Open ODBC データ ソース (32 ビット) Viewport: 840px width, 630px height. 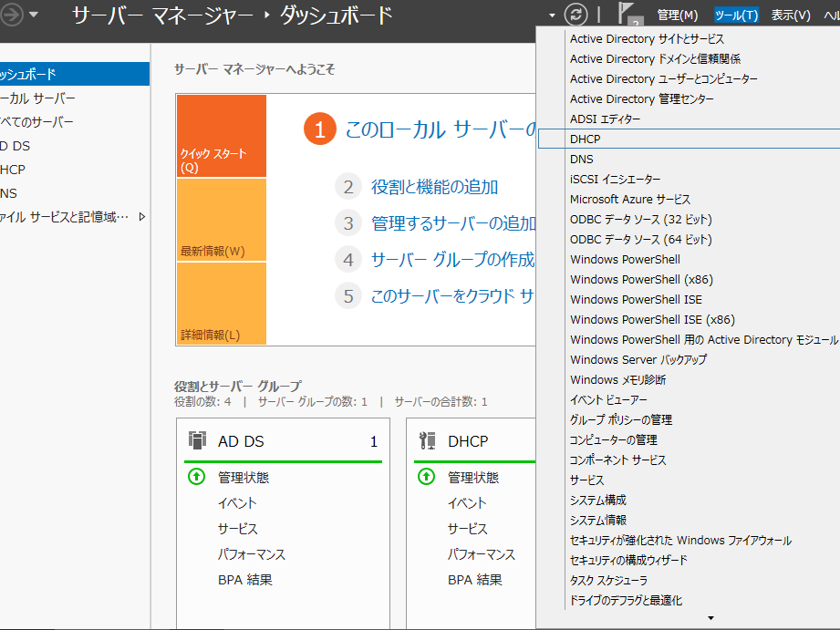(640, 219)
